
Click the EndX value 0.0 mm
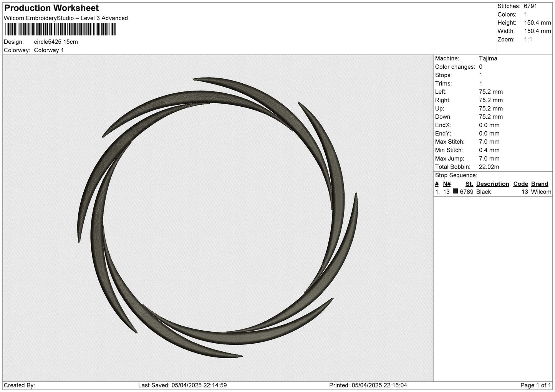point(489,125)
